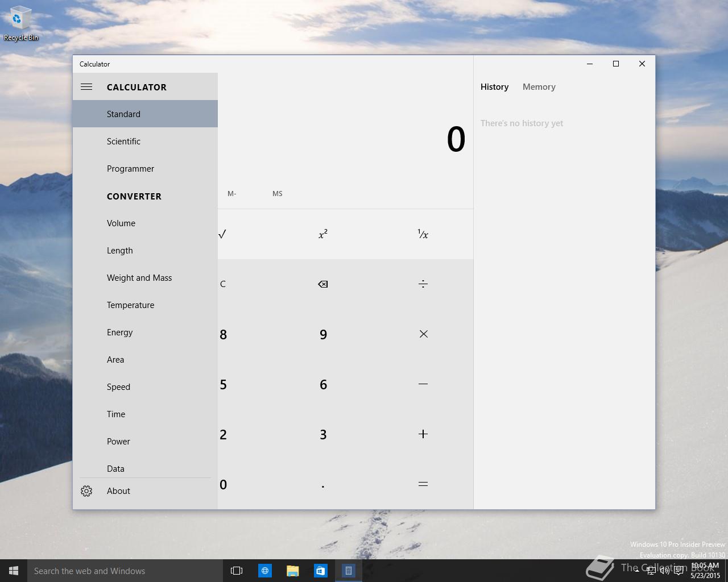Viewport: 728px width, 582px height.
Task: Open the Data converter
Action: [145, 467]
